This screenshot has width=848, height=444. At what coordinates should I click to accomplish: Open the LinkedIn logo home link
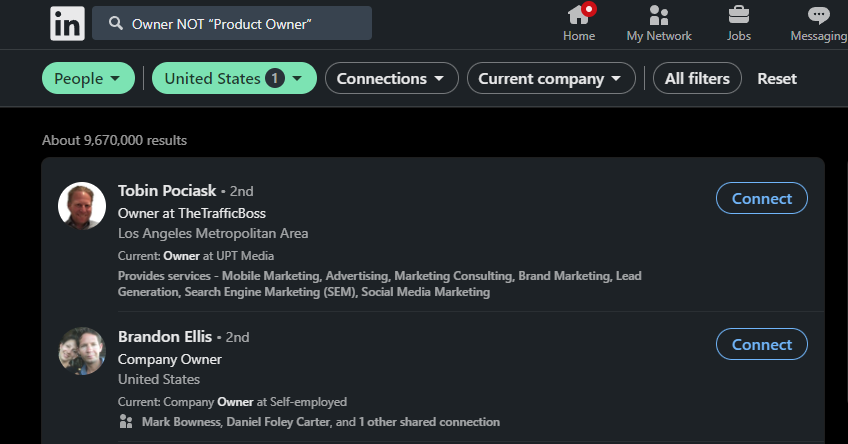67,23
